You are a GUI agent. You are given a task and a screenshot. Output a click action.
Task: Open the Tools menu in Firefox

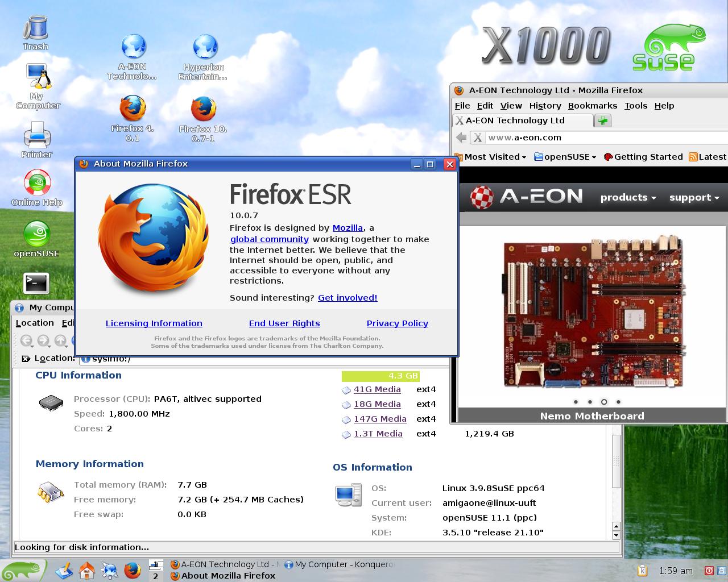coord(635,106)
